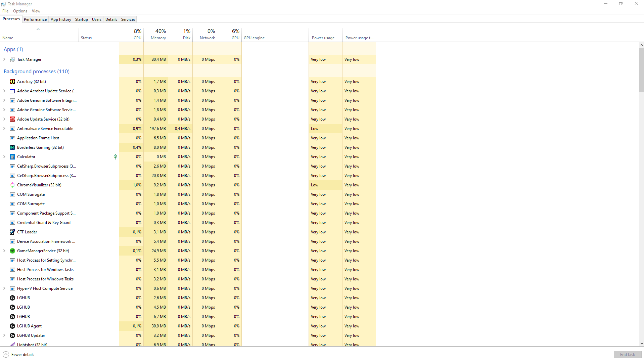
Task: Click the Antimalware Service Executable icon
Action: pos(12,129)
